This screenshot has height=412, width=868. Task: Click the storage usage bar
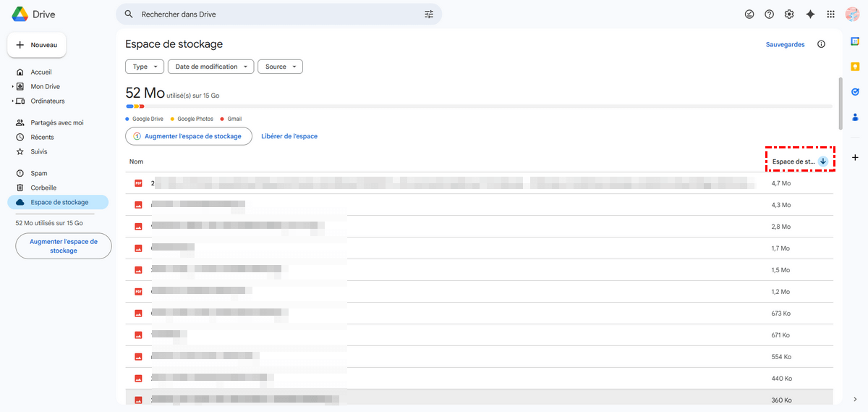pos(479,106)
